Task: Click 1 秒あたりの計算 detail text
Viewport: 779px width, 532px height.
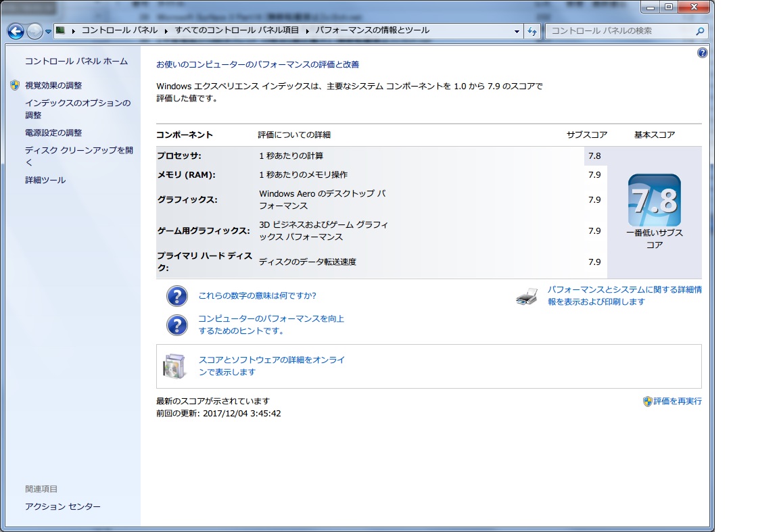Action: [291, 155]
